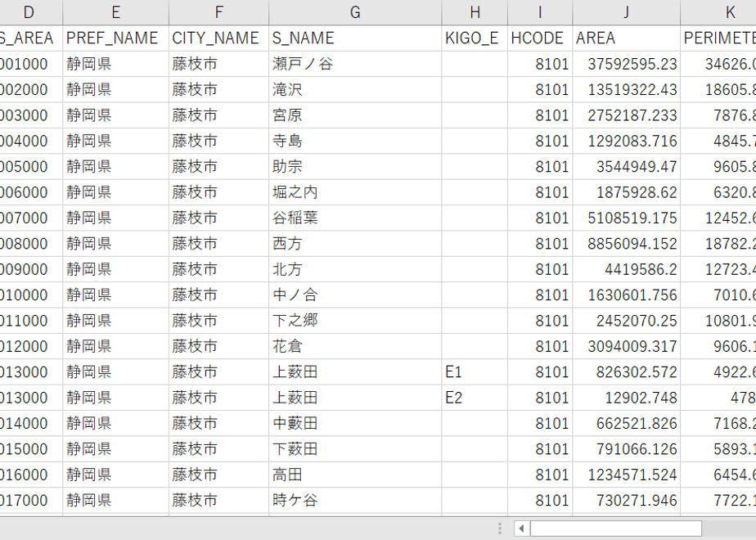
Task: Select cell containing 寺島
Action: [355, 141]
